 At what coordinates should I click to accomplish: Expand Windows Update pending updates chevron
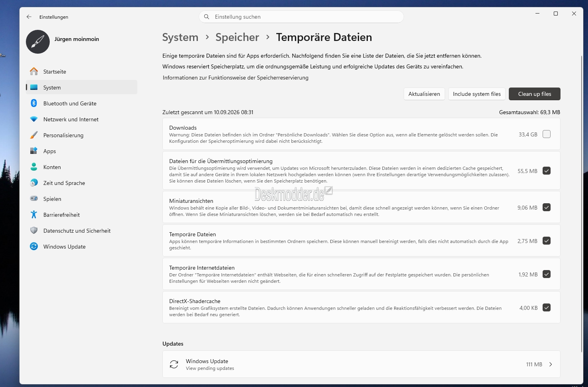551,364
